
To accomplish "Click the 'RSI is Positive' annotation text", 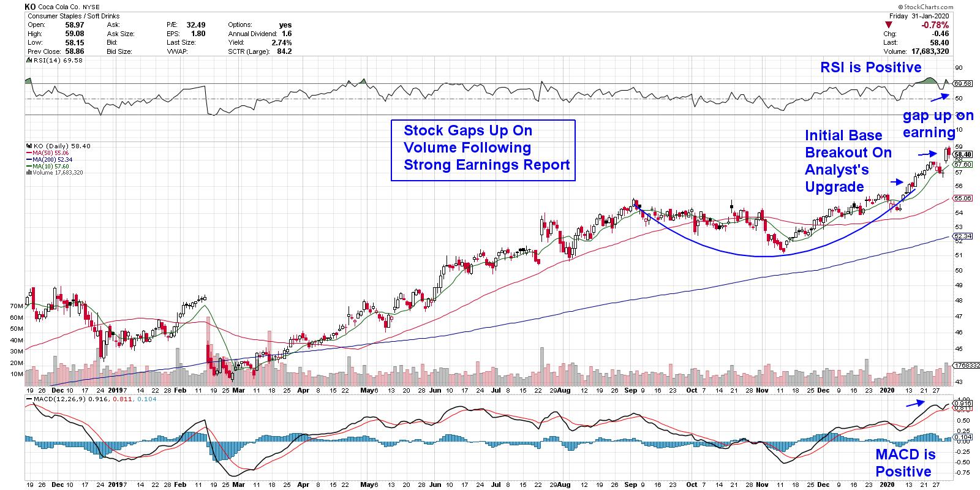I will click(871, 68).
